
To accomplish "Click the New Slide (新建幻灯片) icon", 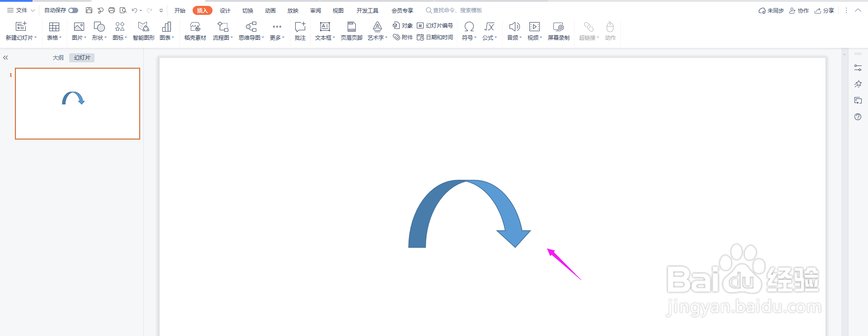I will pyautogui.click(x=21, y=27).
